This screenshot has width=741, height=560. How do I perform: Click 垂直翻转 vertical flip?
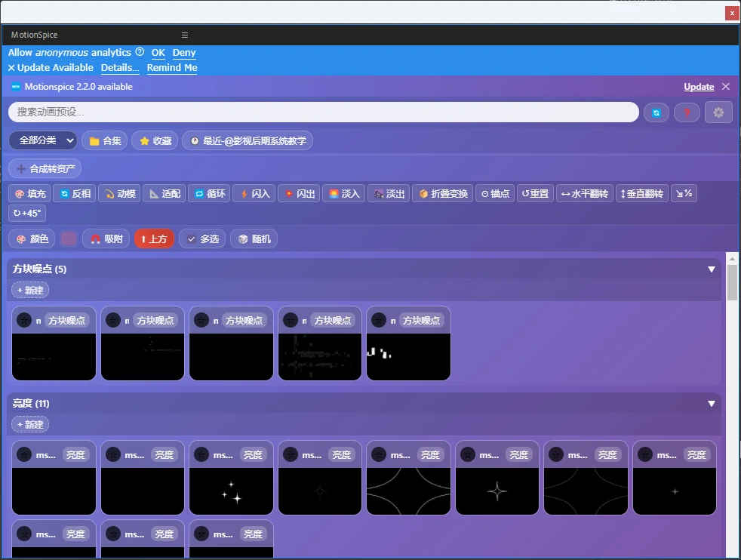pyautogui.click(x=642, y=194)
